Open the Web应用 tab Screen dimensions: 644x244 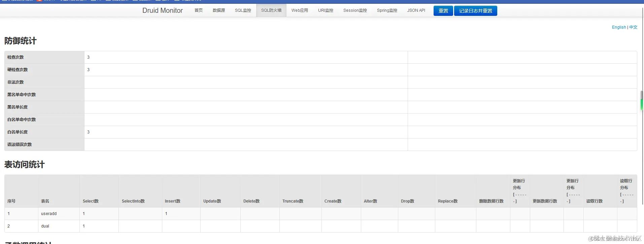[x=300, y=10]
